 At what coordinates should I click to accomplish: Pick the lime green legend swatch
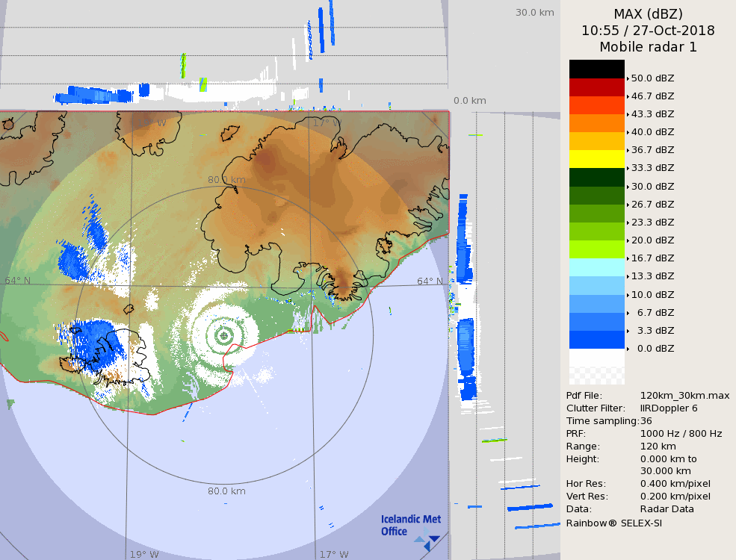596,249
